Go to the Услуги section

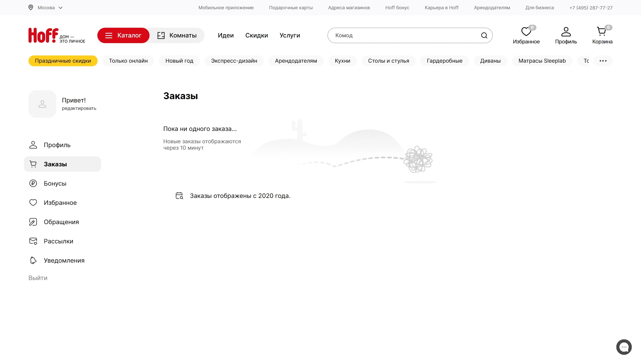coord(290,35)
